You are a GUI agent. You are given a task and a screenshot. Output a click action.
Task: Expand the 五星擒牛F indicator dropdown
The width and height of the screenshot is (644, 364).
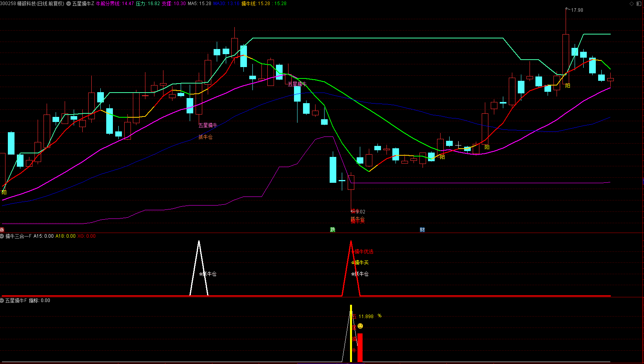tap(2, 300)
